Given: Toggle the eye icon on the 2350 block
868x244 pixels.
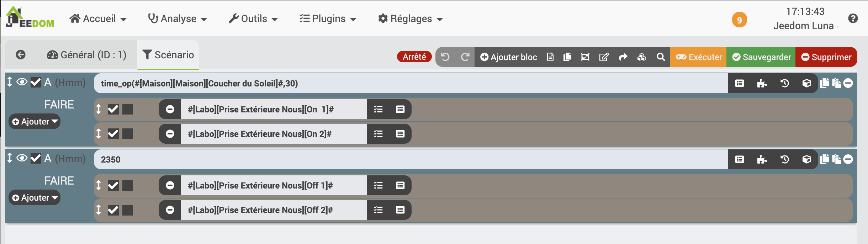Looking at the screenshot, I should [22, 158].
